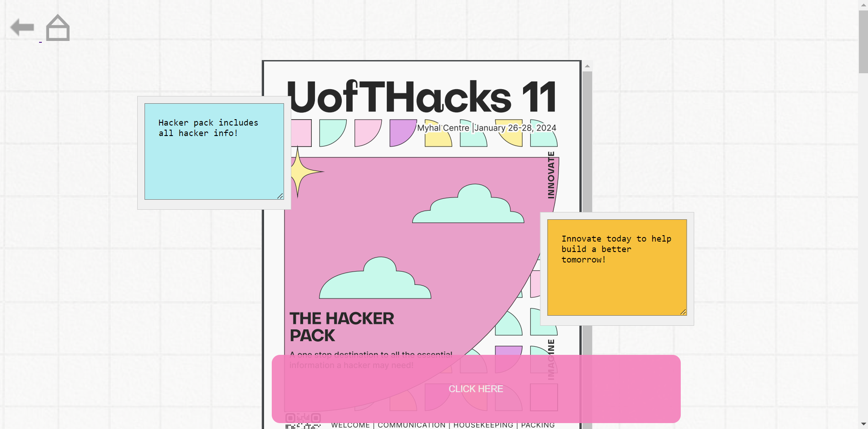Click the UofTHacks 11 title
This screenshot has width=868, height=429.
[422, 96]
